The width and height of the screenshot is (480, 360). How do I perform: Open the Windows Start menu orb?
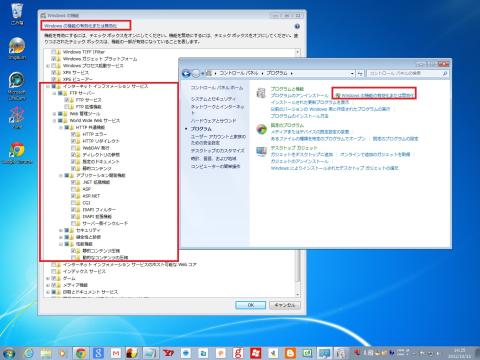(x=8, y=353)
